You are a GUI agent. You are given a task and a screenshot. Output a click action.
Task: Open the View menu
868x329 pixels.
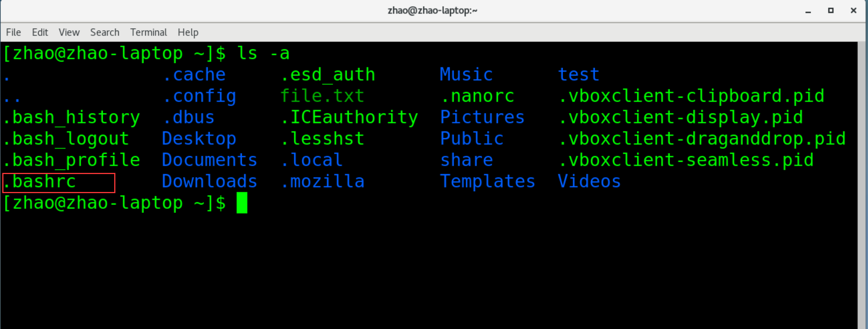point(69,32)
